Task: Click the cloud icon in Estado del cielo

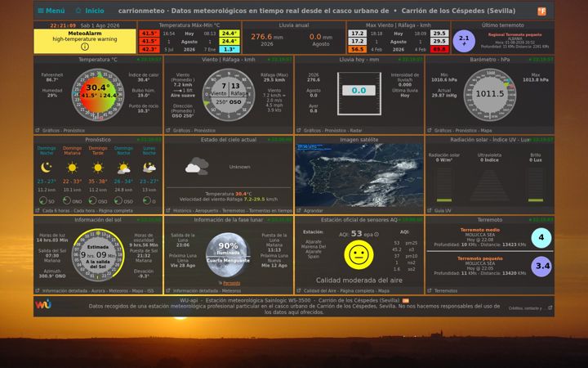Action: [198, 166]
